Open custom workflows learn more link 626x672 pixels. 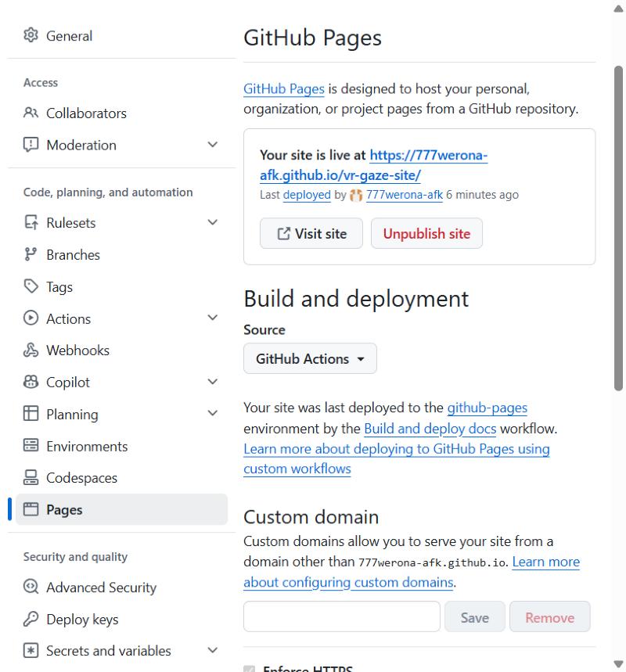click(x=397, y=458)
